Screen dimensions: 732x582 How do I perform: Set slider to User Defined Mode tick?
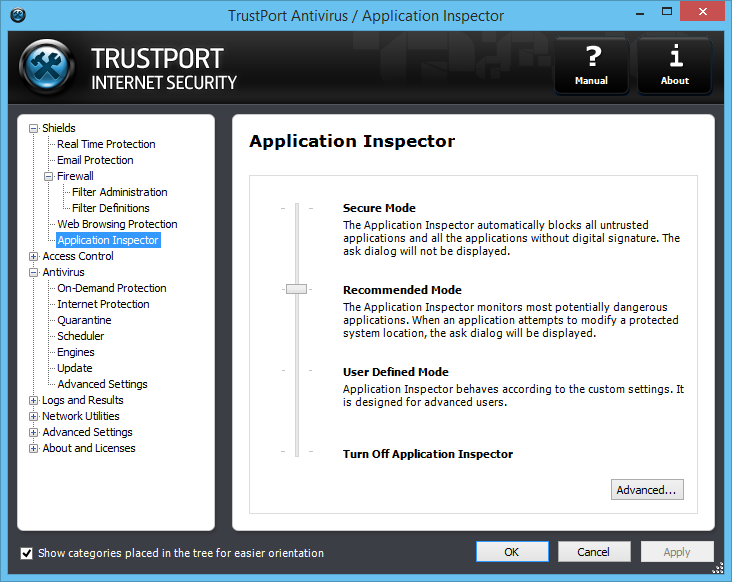tap(296, 371)
